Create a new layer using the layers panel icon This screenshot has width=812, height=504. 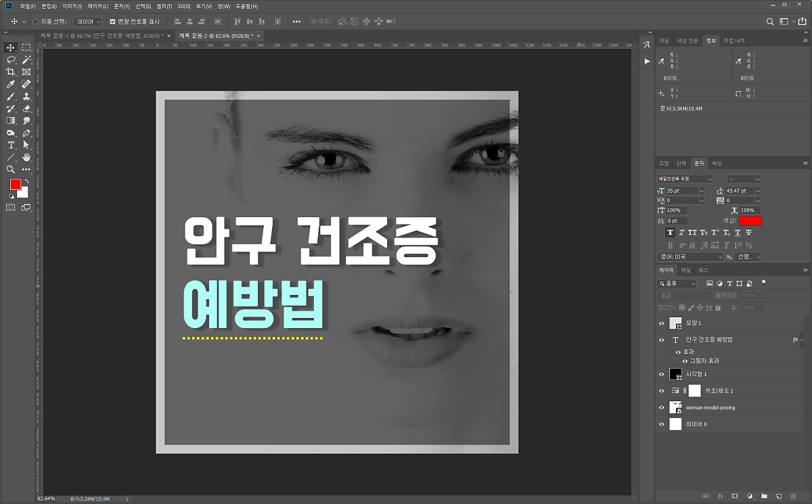[778, 497]
